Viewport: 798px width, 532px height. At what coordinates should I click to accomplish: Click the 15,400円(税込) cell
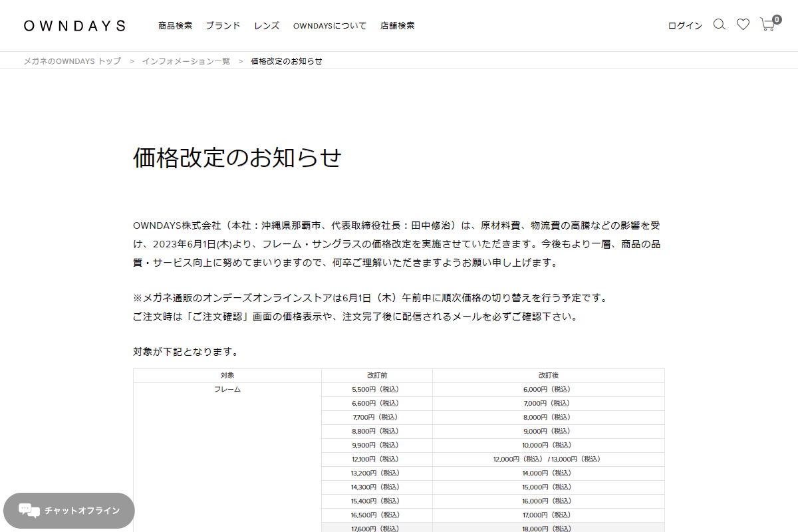click(x=377, y=501)
